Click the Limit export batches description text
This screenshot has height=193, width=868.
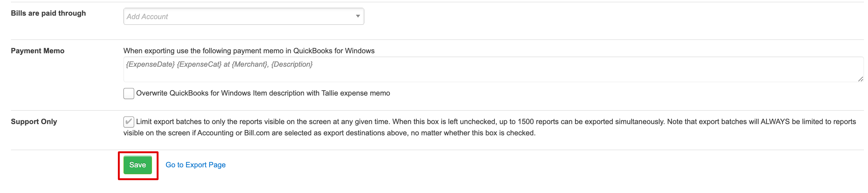click(490, 127)
